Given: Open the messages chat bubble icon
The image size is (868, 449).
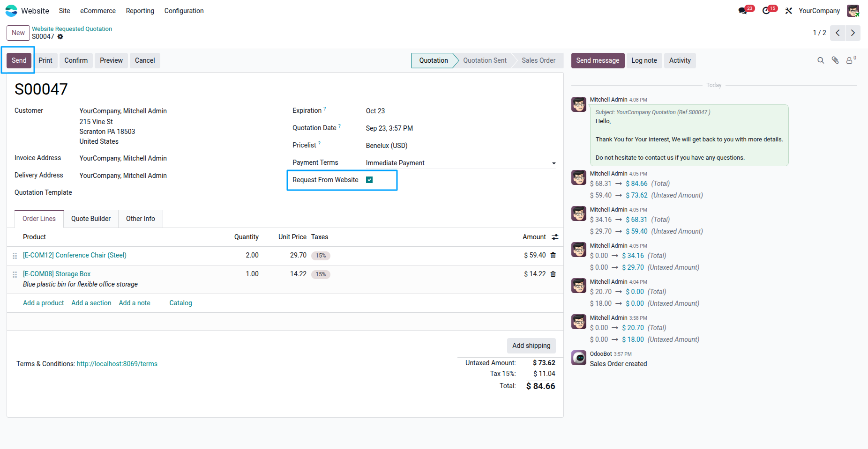Looking at the screenshot, I should click(x=743, y=11).
